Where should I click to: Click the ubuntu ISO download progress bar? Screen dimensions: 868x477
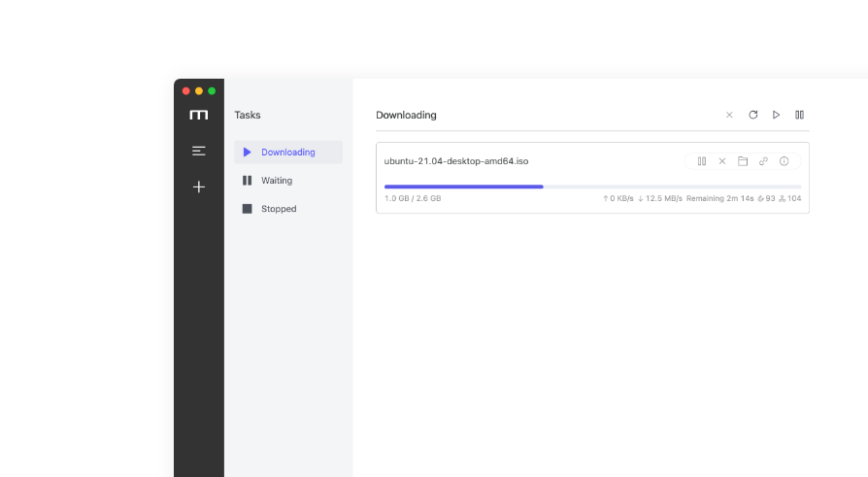[x=592, y=187]
